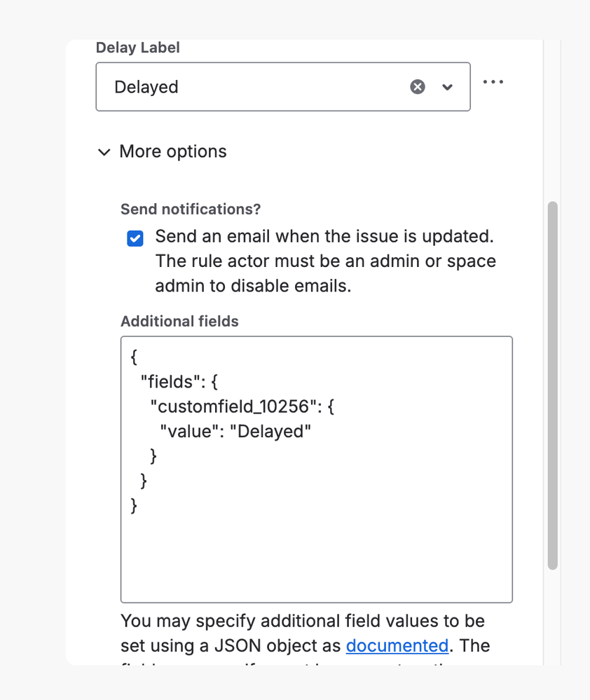The image size is (590, 700).
Task: Click the vertical scrollbar thumb
Action: tap(552, 385)
